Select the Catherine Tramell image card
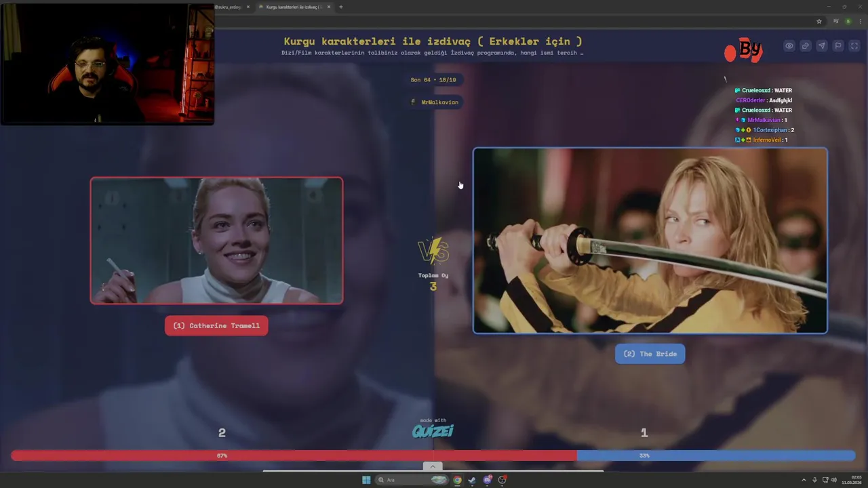868x488 pixels. pos(216,241)
